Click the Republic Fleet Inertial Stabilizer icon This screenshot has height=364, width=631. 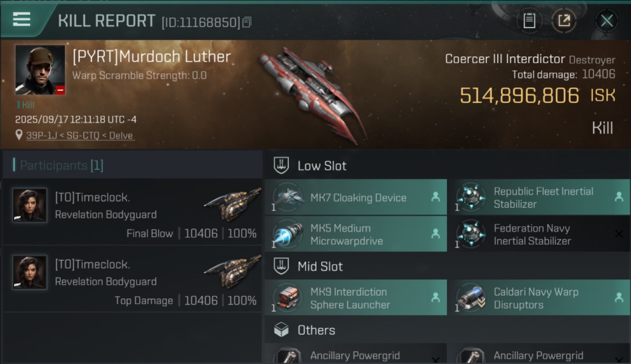click(x=471, y=197)
